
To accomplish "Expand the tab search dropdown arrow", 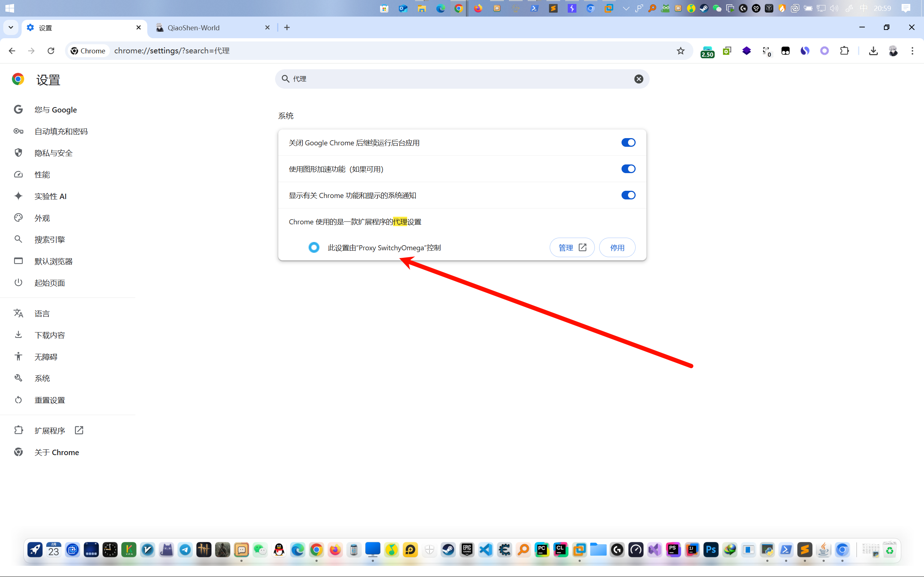I will (x=11, y=27).
